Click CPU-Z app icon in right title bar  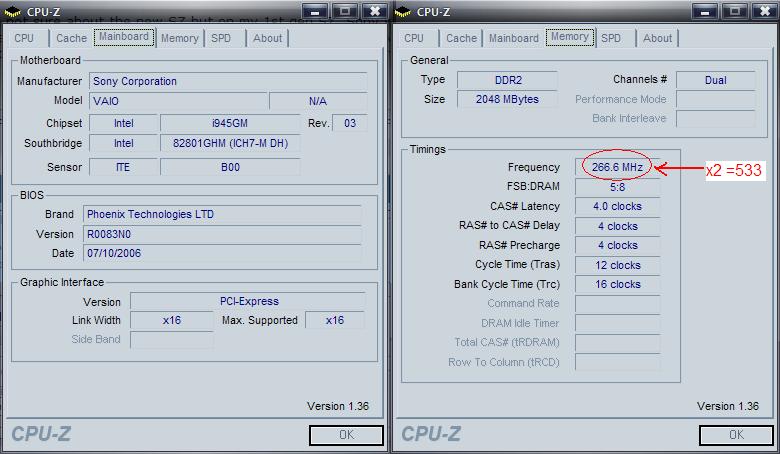[x=403, y=11]
